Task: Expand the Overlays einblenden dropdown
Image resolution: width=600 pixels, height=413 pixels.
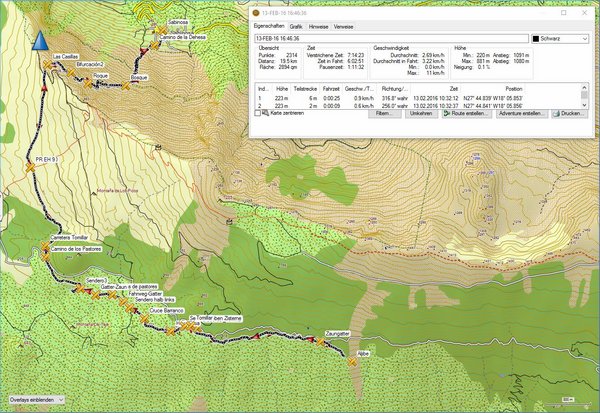Action: 34,400
